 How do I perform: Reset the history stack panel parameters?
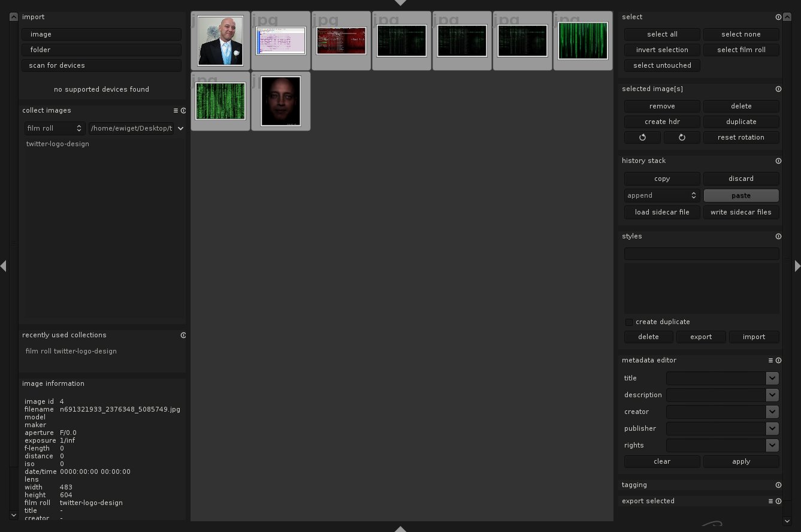[778, 161]
